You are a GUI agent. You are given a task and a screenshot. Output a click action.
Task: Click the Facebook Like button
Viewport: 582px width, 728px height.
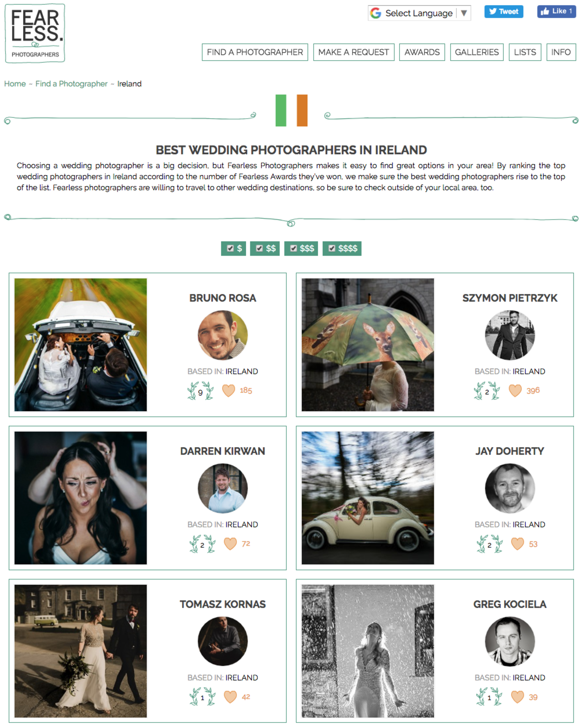click(557, 11)
